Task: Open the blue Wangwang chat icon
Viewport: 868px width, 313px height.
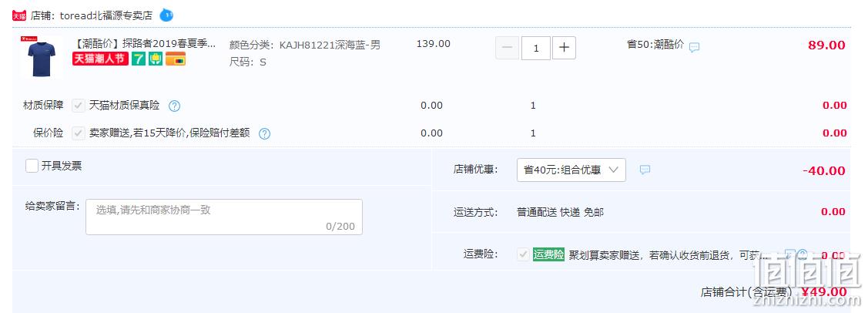Action: pyautogui.click(x=166, y=15)
